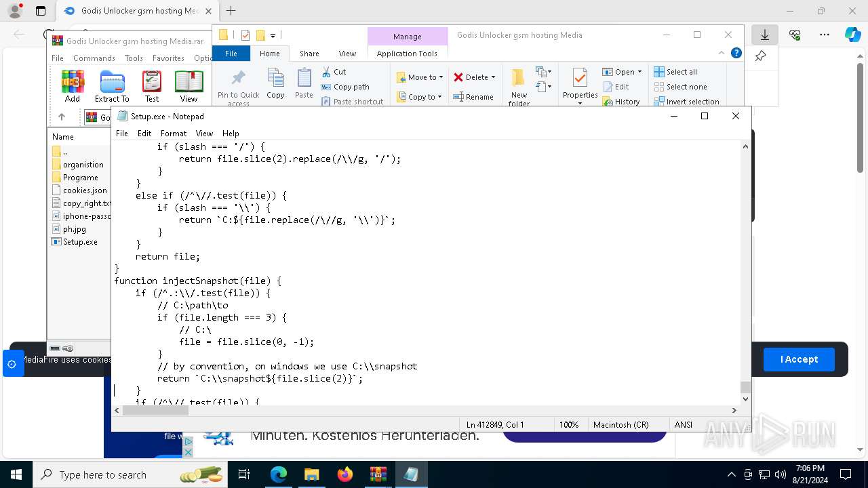Open Firefox from the taskbar
The height and width of the screenshot is (488, 868).
click(345, 474)
